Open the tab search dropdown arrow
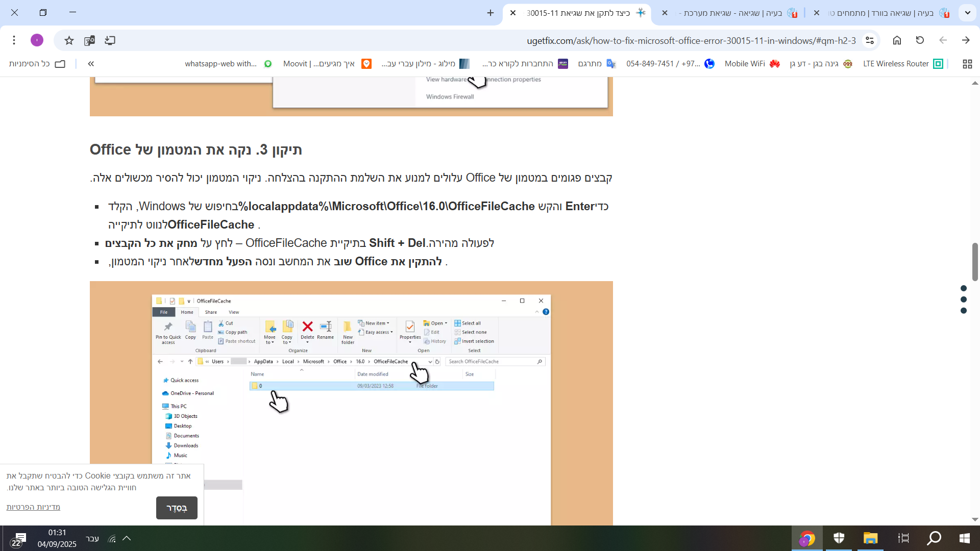The height and width of the screenshot is (551, 980). (968, 13)
